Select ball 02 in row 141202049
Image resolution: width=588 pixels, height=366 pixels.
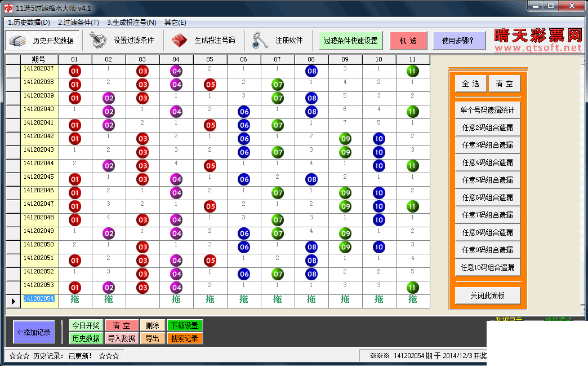[109, 233]
